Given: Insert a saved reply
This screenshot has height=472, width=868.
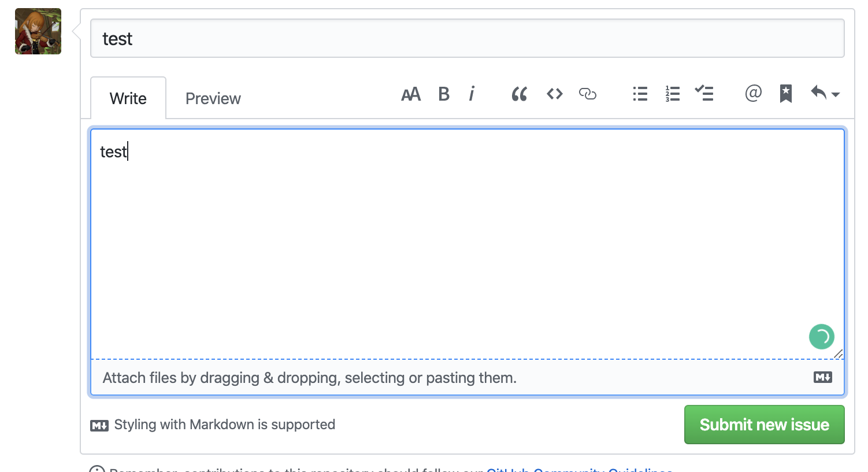Looking at the screenshot, I should coord(785,94).
